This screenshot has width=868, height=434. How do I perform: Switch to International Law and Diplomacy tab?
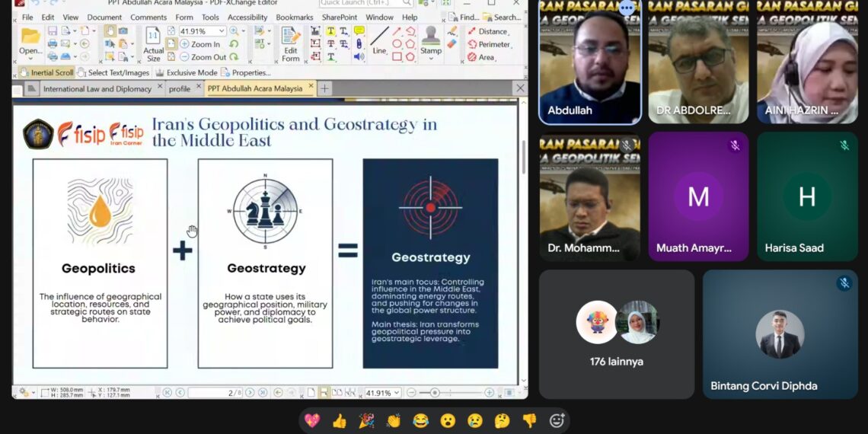pyautogui.click(x=97, y=88)
